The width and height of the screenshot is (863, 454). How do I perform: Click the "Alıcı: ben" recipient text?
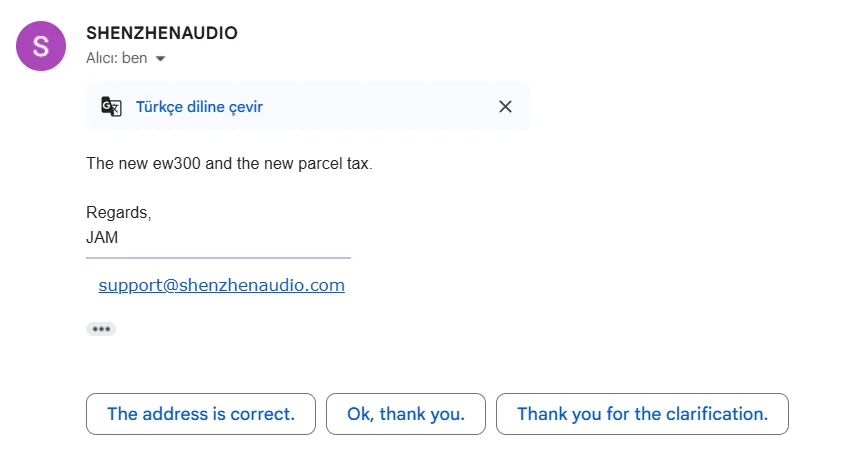tap(117, 58)
